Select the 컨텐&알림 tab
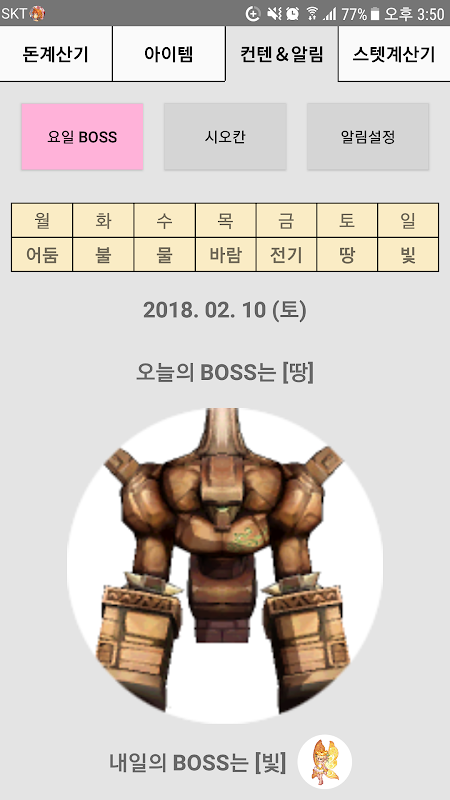 pyautogui.click(x=281, y=54)
